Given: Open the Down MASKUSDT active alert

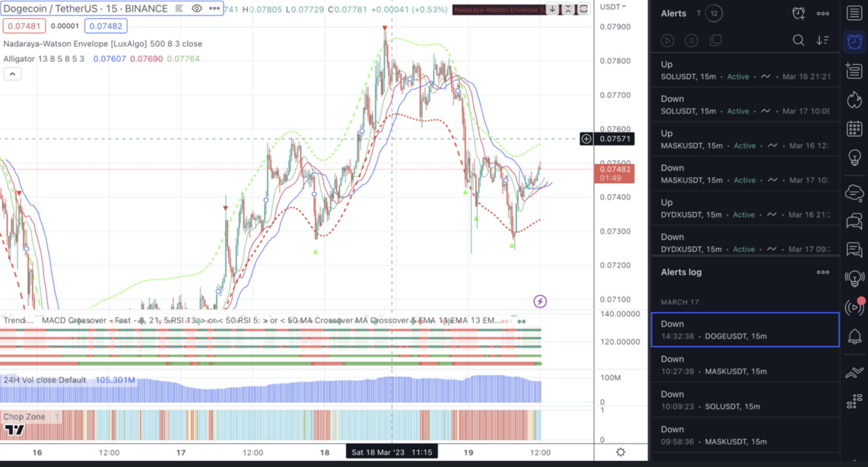Looking at the screenshot, I should (x=745, y=174).
